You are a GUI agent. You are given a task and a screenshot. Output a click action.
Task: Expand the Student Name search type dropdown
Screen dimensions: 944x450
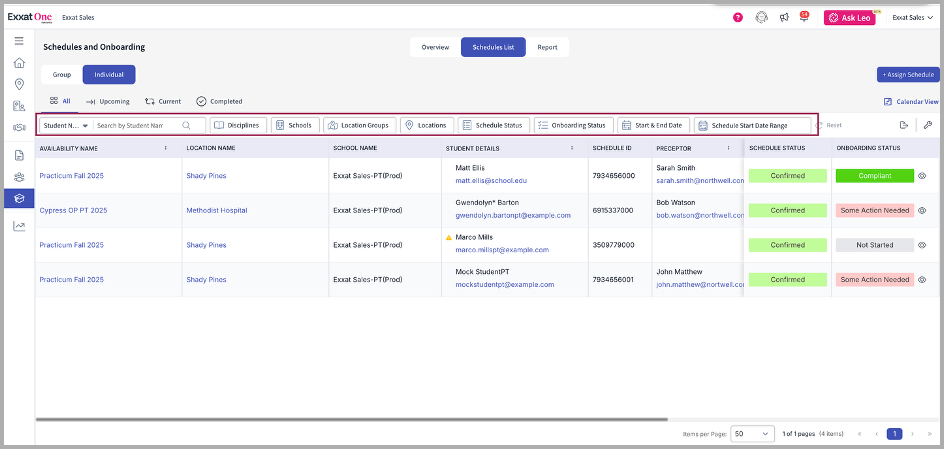click(x=66, y=126)
